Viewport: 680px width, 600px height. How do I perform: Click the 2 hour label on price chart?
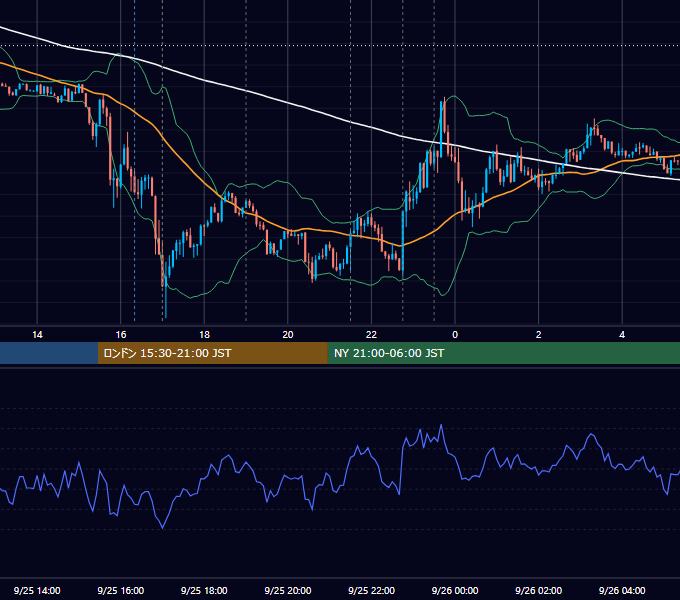coord(539,335)
